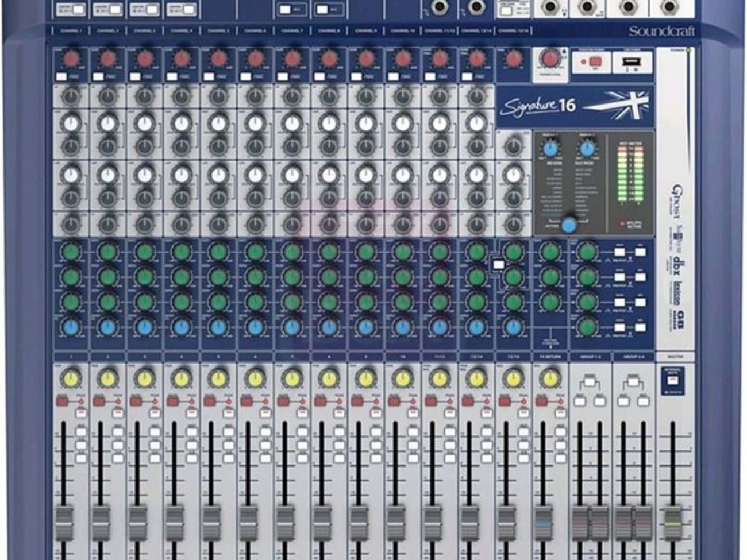The width and height of the screenshot is (747, 560).
Task: Enable Internal Mute on the Master strip
Action: tap(672, 379)
